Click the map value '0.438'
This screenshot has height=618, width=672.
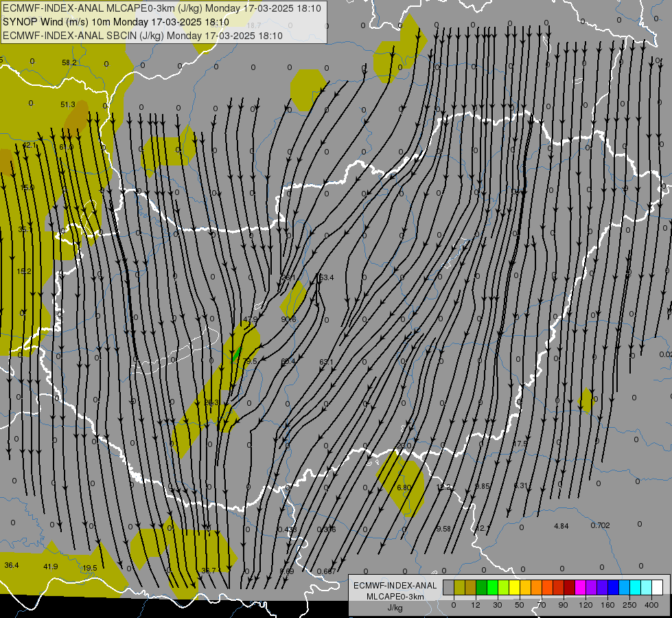click(x=288, y=529)
